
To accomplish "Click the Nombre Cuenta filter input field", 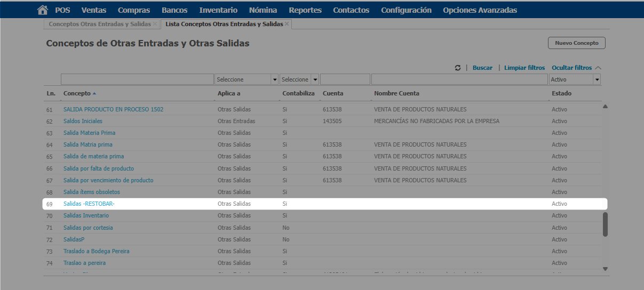I will pyautogui.click(x=459, y=79).
